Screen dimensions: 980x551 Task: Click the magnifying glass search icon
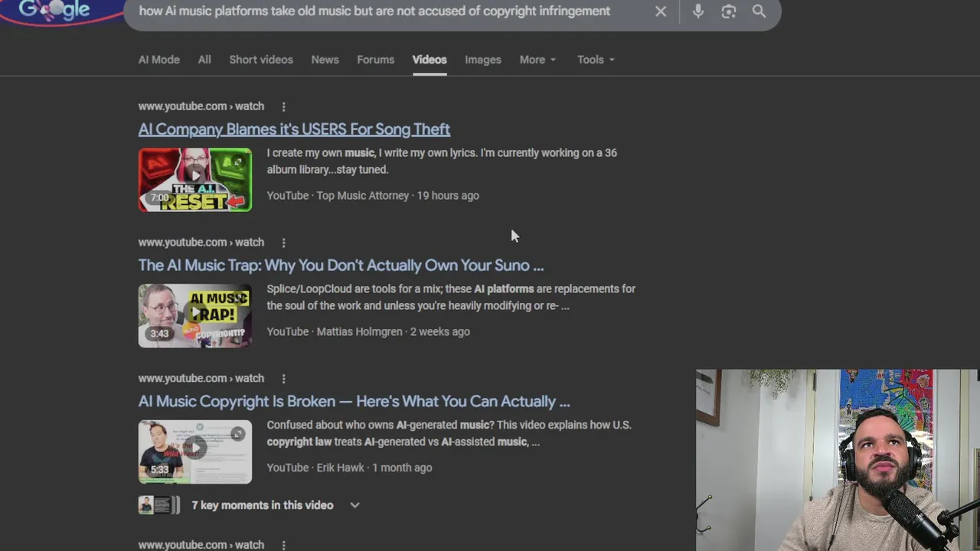click(x=759, y=11)
